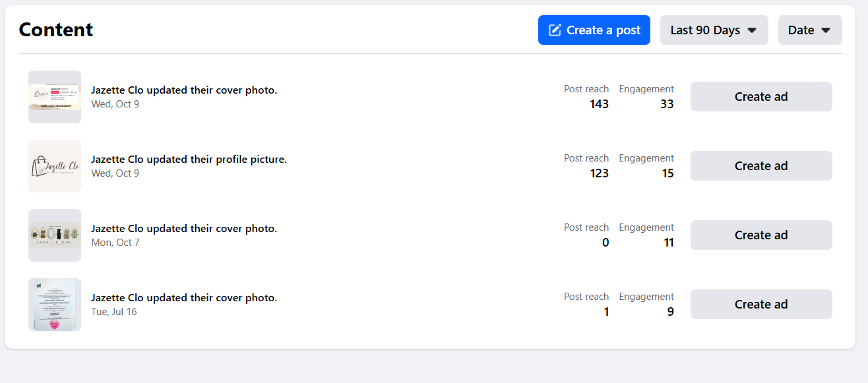Click the Engagement count 15

point(667,173)
